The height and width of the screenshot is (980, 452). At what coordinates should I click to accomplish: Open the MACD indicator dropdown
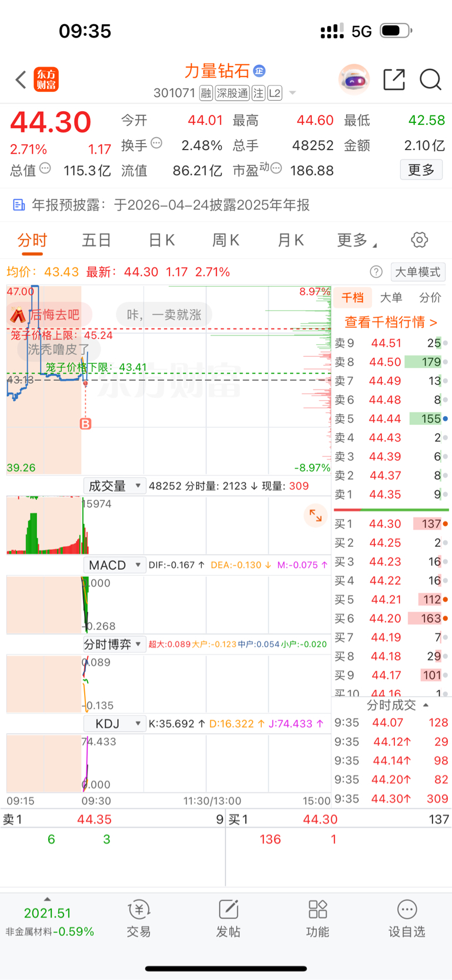114,565
